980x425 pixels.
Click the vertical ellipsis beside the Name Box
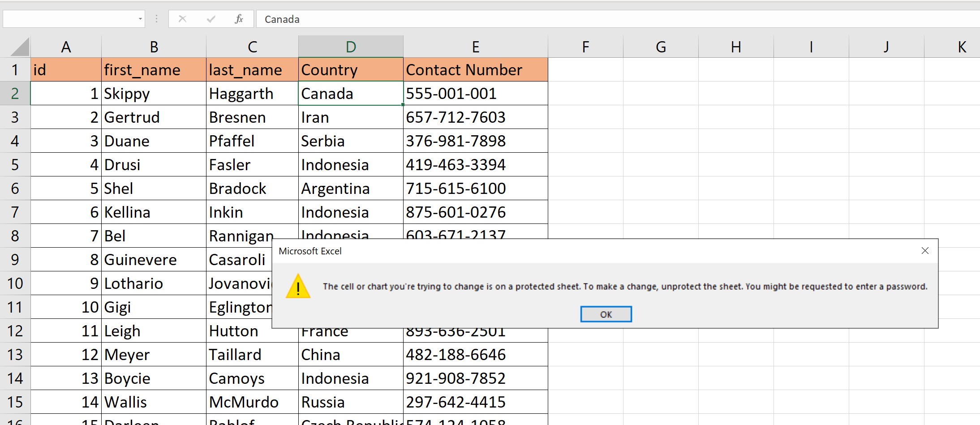click(x=156, y=19)
